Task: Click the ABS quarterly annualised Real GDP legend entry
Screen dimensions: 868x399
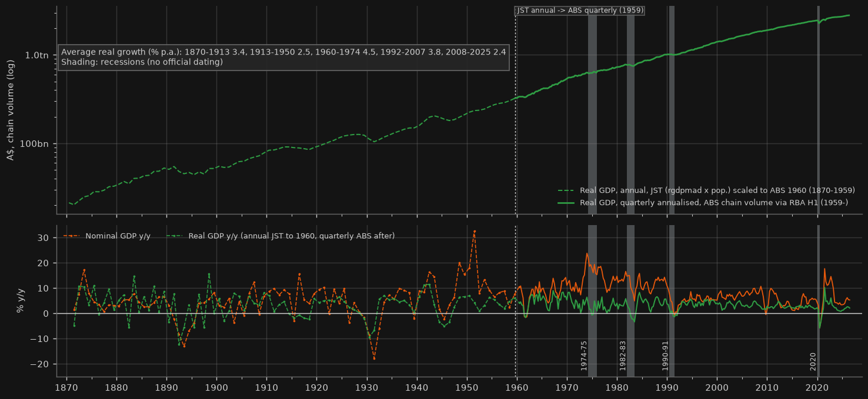Action: pos(703,203)
